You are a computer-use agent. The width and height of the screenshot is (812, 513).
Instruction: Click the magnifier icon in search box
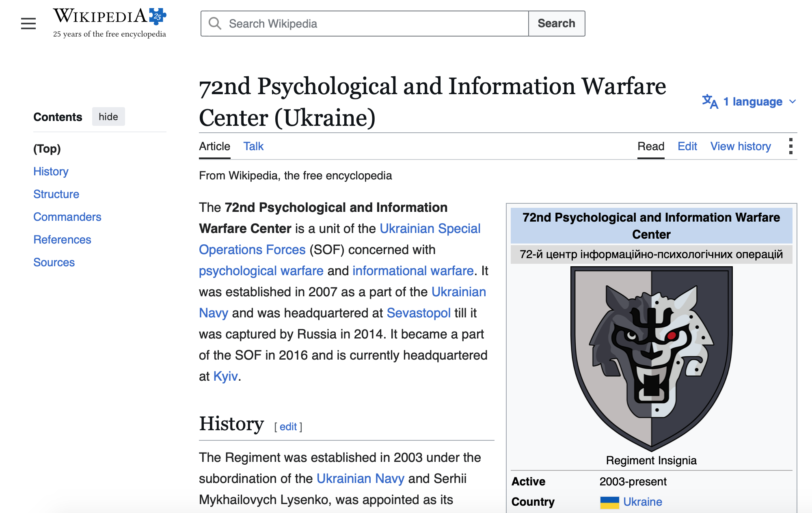tap(215, 24)
